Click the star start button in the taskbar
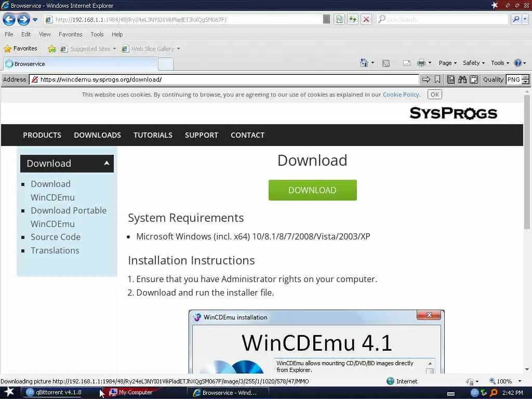Viewport: 532px width, 399px height. [x=9, y=392]
